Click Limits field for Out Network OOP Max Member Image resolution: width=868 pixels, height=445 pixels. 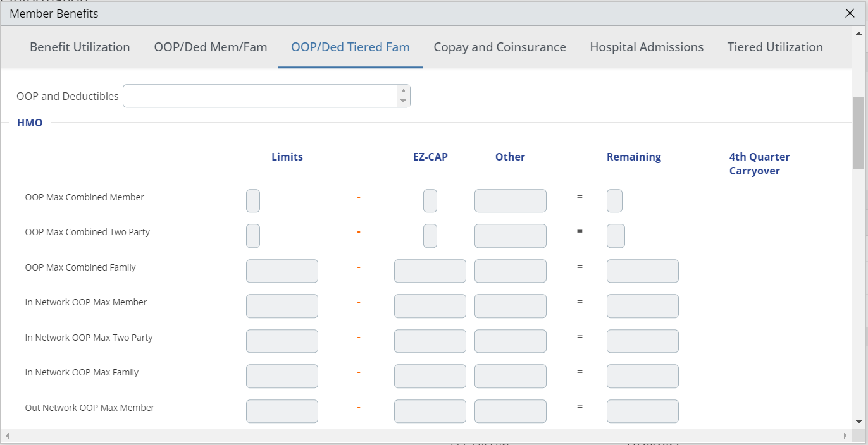pyautogui.click(x=282, y=411)
